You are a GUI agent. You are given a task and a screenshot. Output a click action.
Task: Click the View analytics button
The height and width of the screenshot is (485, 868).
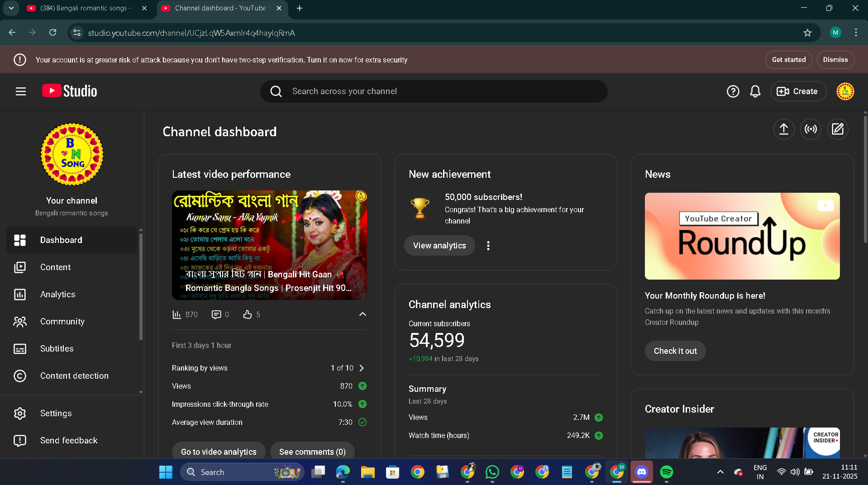click(439, 246)
